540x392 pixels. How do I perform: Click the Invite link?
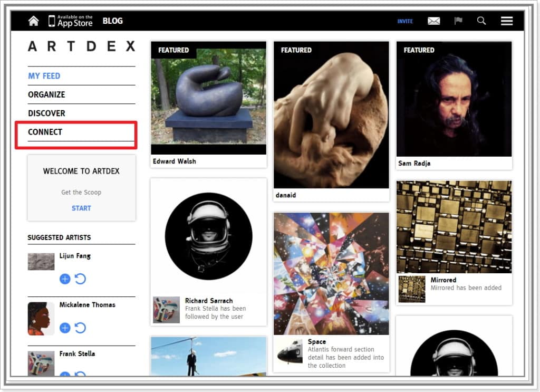pyautogui.click(x=405, y=22)
